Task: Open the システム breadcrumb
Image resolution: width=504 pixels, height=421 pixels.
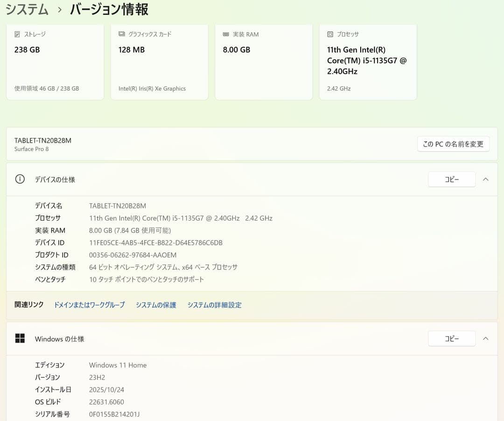Action: point(27,9)
